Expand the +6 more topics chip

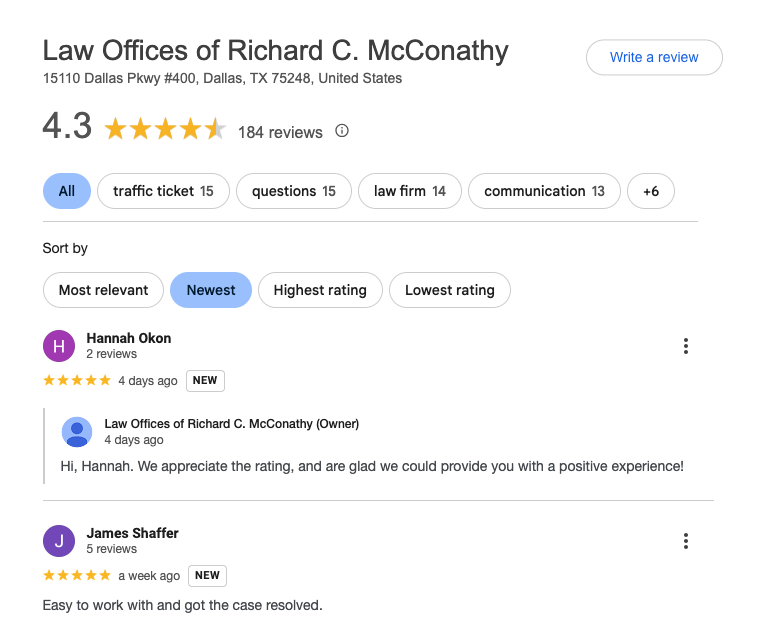coord(650,191)
